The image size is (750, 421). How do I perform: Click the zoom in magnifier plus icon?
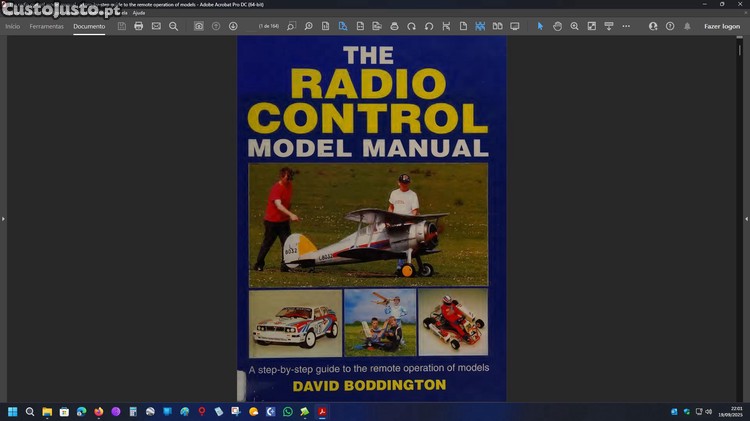574,26
